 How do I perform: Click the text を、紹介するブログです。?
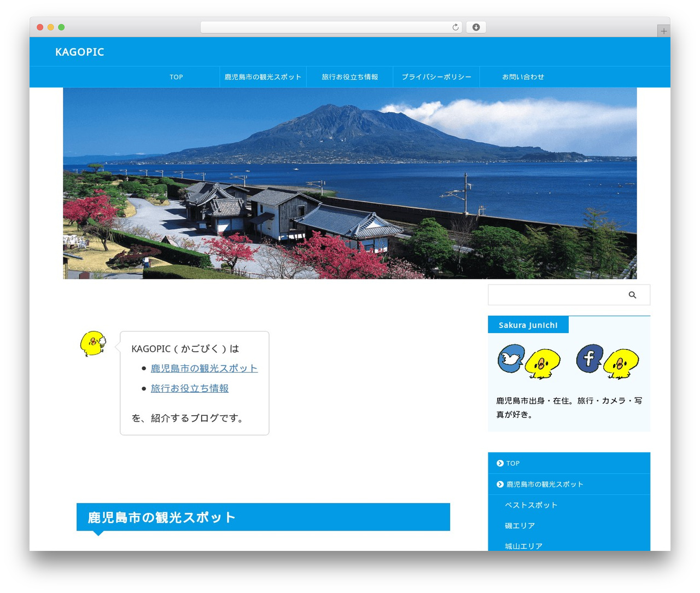(189, 418)
